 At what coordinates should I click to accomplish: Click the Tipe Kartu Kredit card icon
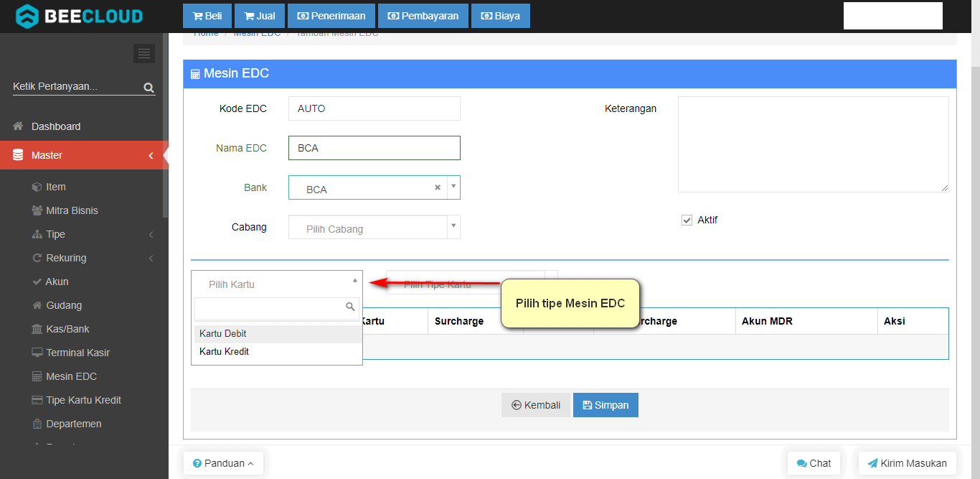(x=37, y=400)
